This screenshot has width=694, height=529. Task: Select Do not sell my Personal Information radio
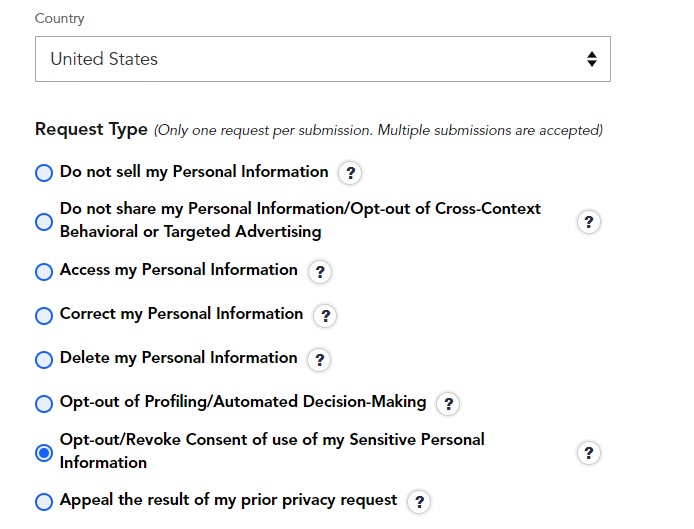coord(44,173)
